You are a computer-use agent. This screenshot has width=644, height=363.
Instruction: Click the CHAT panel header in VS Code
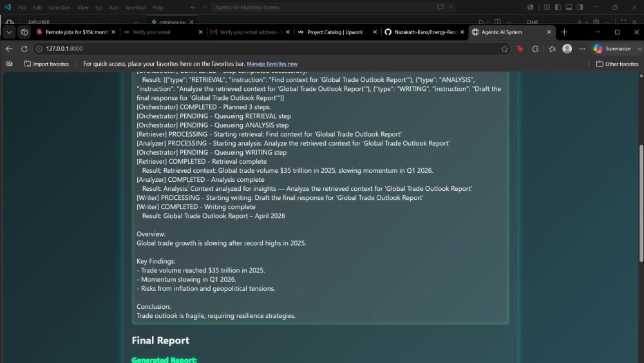[x=533, y=22]
